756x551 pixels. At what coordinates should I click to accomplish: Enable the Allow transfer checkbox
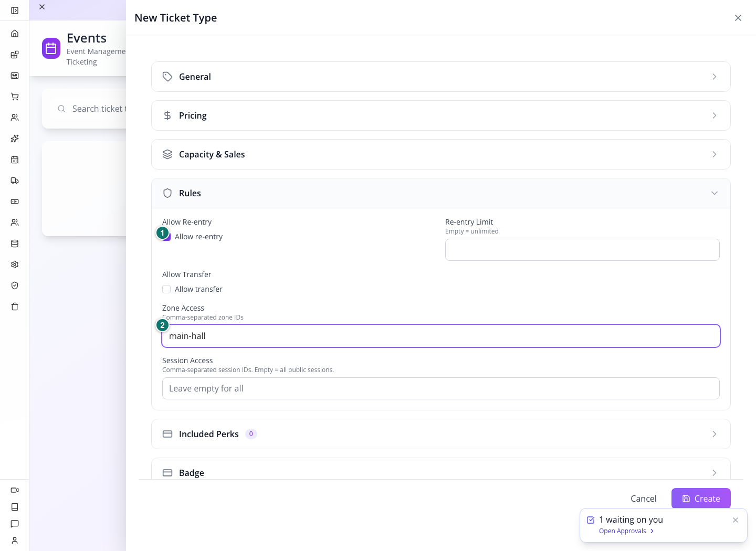tap(166, 289)
